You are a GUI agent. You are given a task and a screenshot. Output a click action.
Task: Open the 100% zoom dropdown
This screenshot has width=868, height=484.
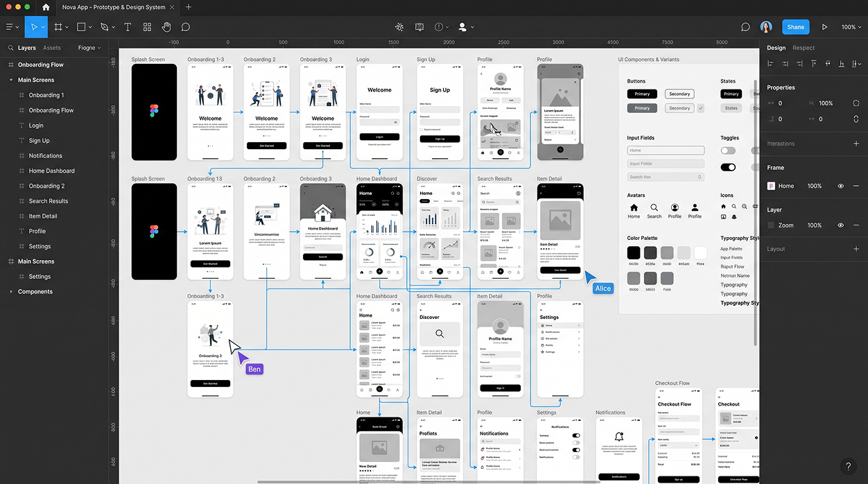[851, 27]
